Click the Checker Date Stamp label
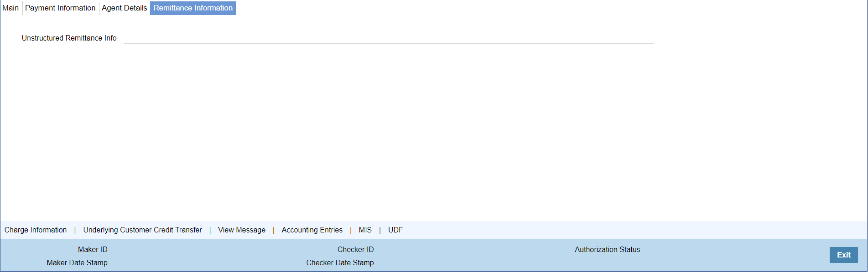The height and width of the screenshot is (273, 868). pyautogui.click(x=340, y=263)
